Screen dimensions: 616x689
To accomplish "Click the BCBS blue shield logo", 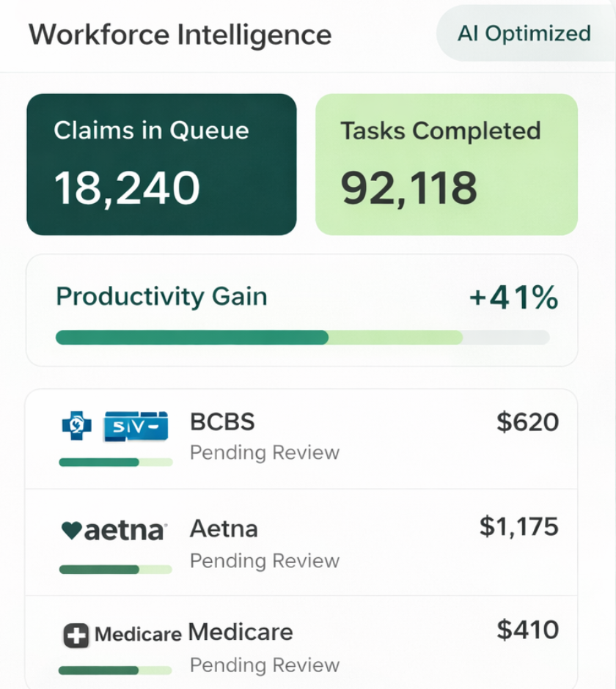I will click(x=136, y=426).
